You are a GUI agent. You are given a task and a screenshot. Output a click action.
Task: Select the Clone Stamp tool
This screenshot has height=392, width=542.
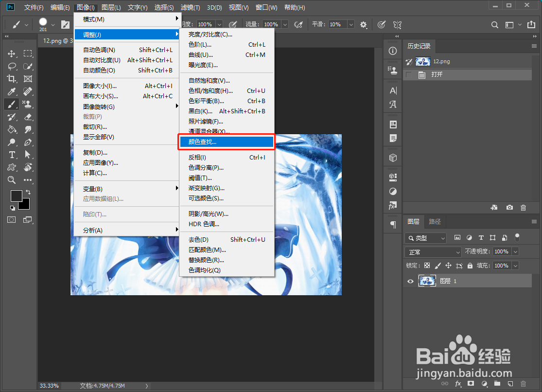click(28, 104)
